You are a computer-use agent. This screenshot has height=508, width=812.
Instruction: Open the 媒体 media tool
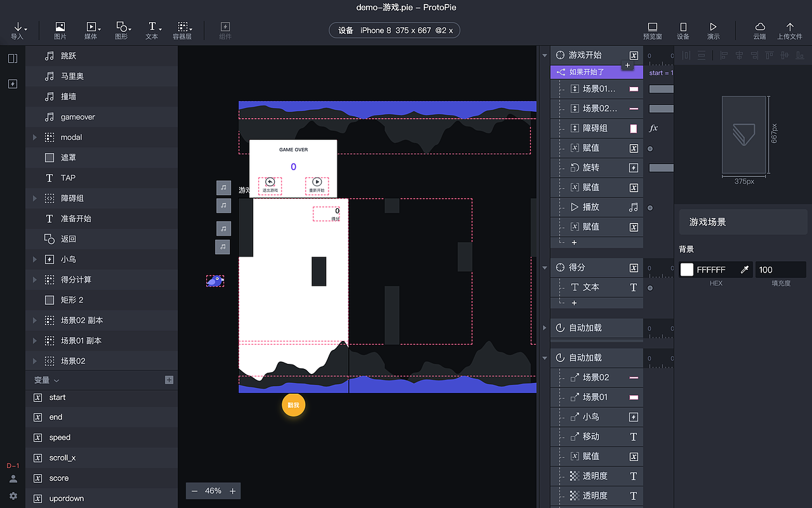click(91, 30)
